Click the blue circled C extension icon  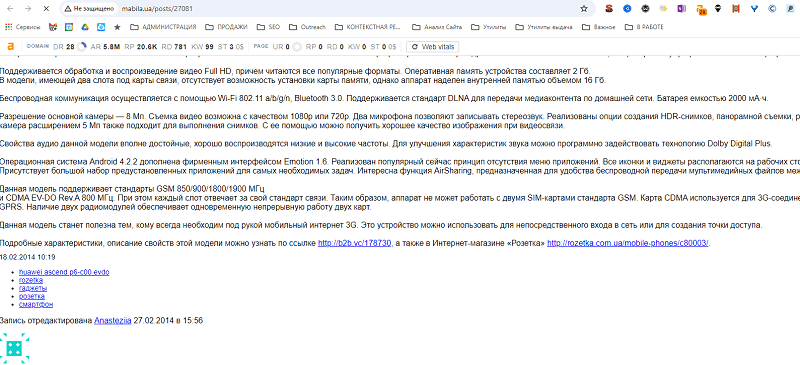click(x=772, y=9)
